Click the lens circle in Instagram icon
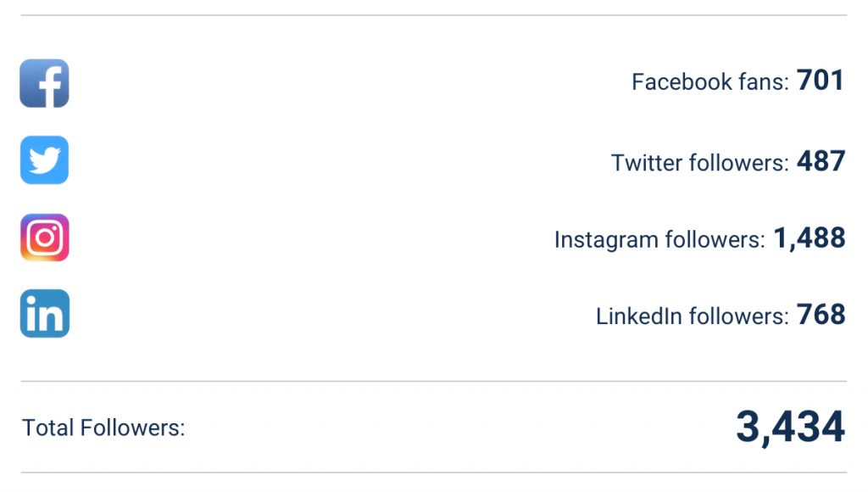 click(x=45, y=238)
